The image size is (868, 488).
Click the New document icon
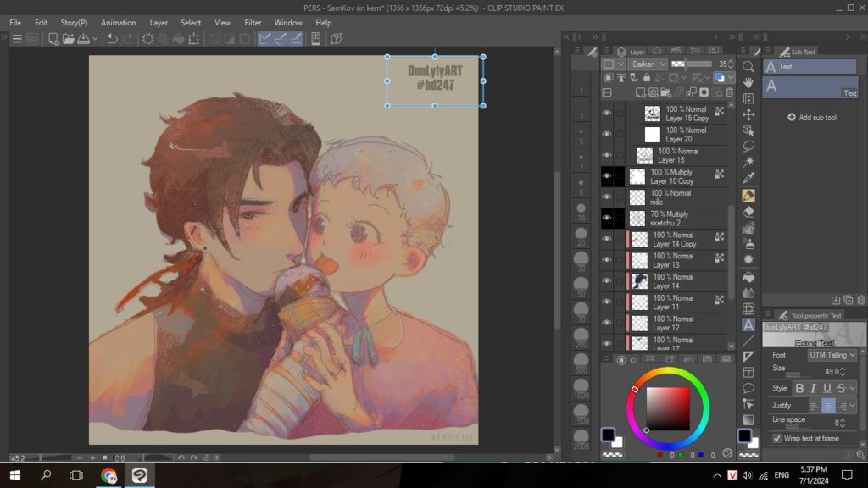click(53, 39)
